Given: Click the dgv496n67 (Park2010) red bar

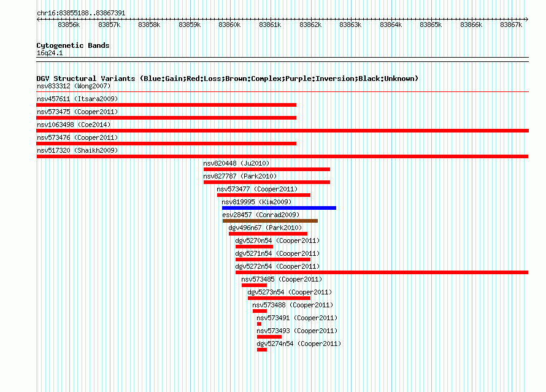Looking at the screenshot, I should [x=268, y=234].
